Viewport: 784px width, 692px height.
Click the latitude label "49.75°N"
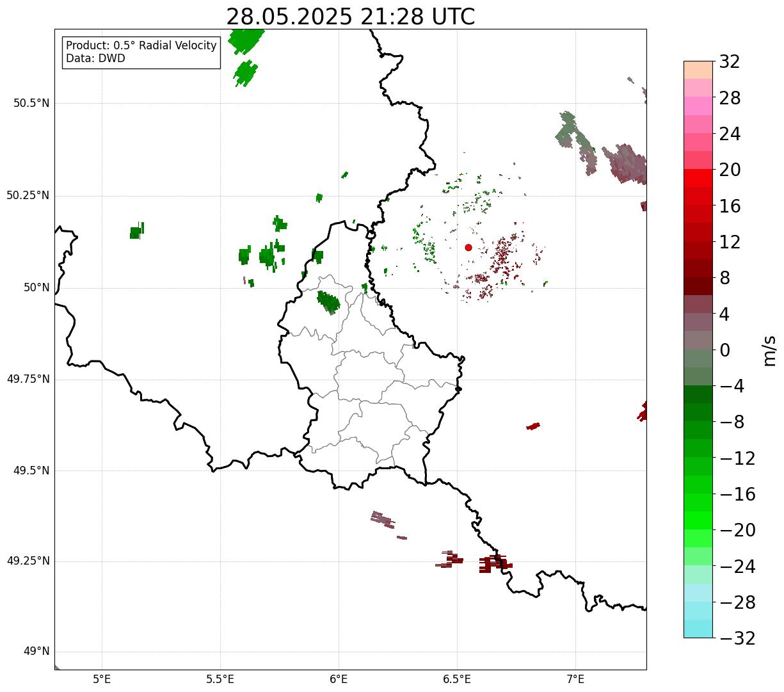click(28, 379)
